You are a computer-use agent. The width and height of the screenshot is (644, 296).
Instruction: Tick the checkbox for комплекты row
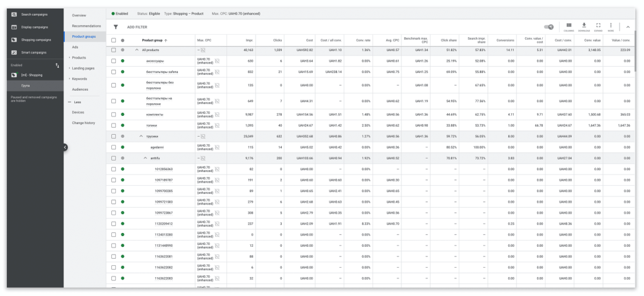pyautogui.click(x=113, y=114)
